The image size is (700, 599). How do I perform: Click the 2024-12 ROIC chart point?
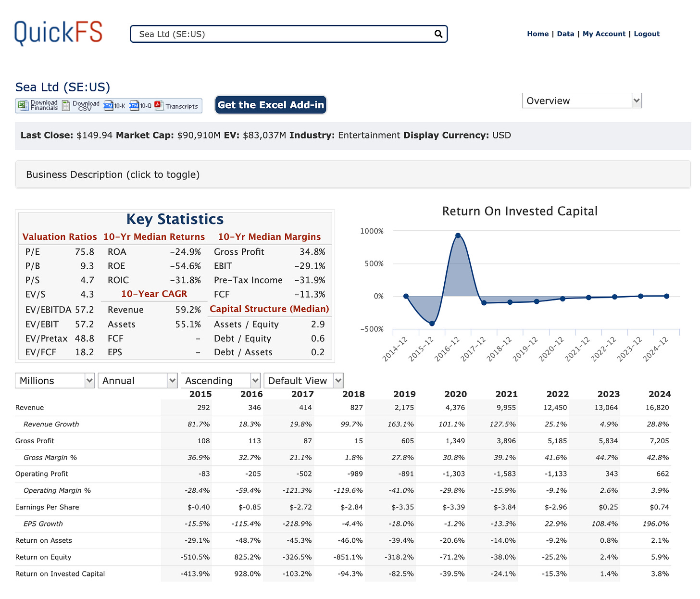666,296
